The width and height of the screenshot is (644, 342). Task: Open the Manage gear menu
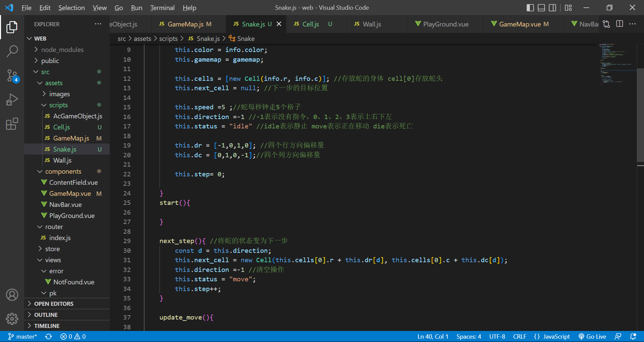point(12,319)
